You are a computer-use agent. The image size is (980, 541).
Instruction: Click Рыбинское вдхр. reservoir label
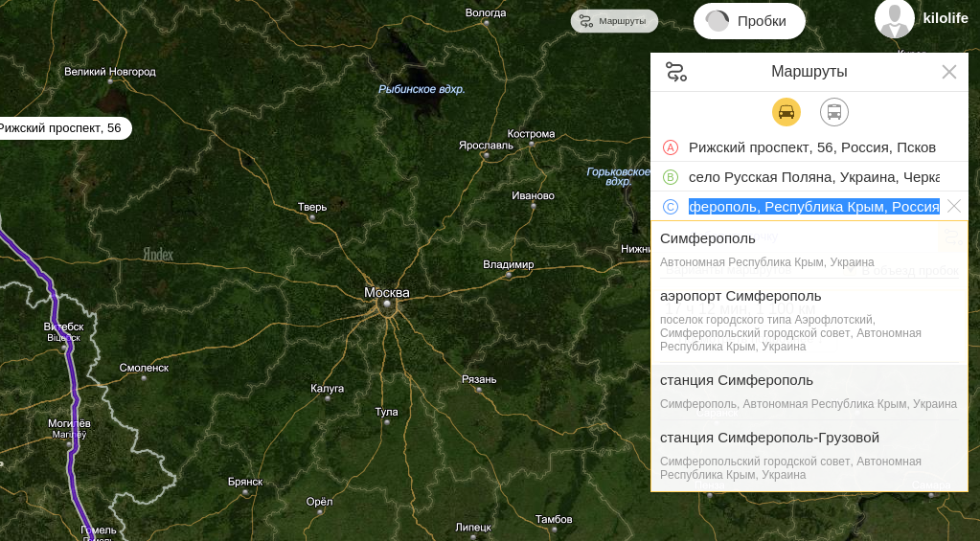click(x=422, y=89)
